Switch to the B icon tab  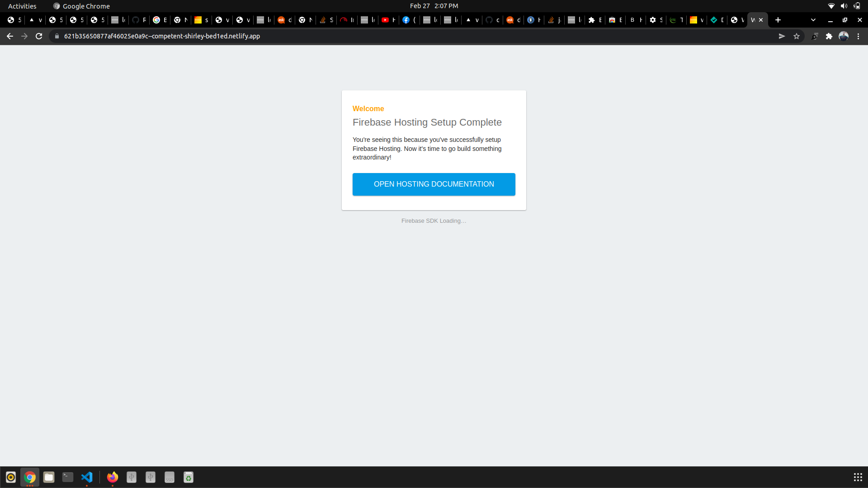coord(636,20)
